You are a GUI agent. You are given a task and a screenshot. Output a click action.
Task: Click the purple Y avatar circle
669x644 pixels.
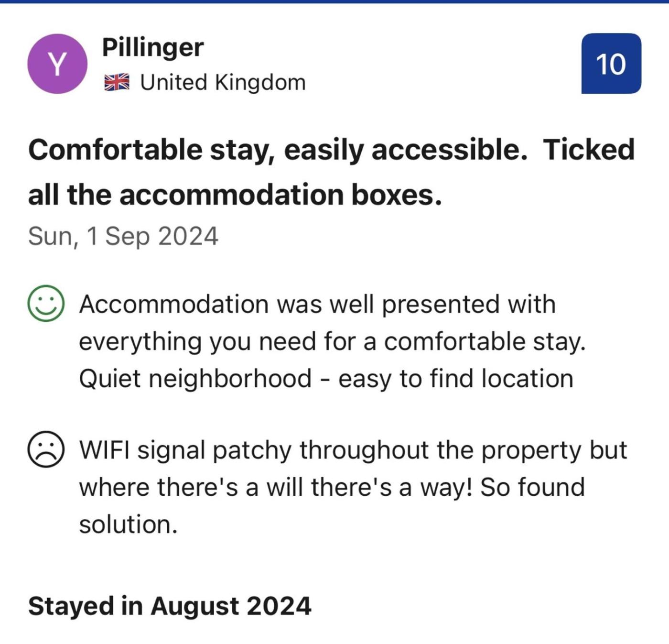pyautogui.click(x=57, y=64)
